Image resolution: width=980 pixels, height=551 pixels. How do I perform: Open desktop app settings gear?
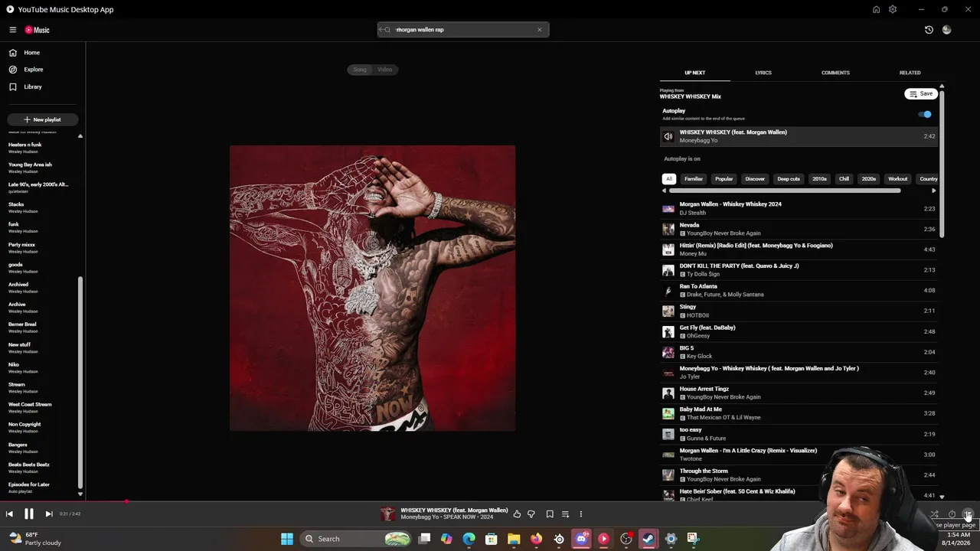pos(893,9)
